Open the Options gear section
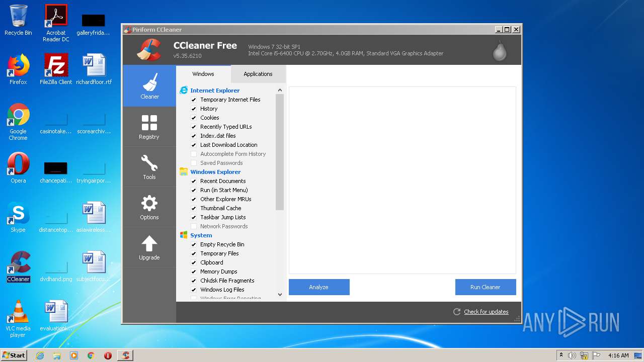The height and width of the screenshot is (362, 644). [x=149, y=207]
